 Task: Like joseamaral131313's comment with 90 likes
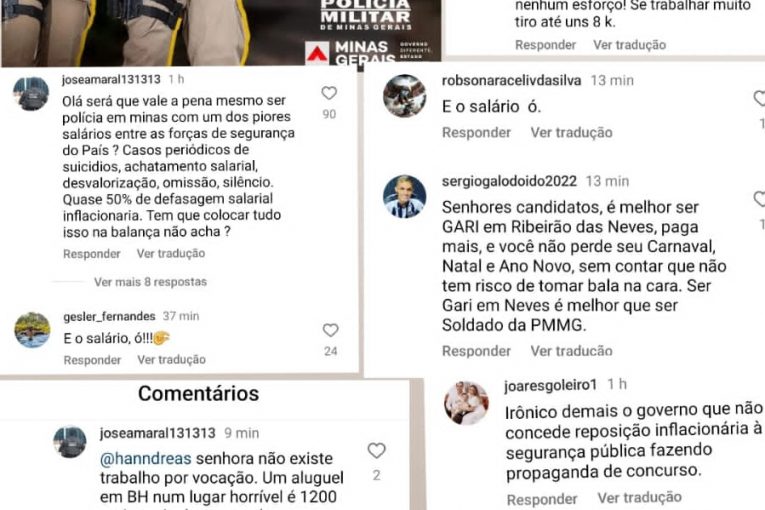tap(329, 93)
